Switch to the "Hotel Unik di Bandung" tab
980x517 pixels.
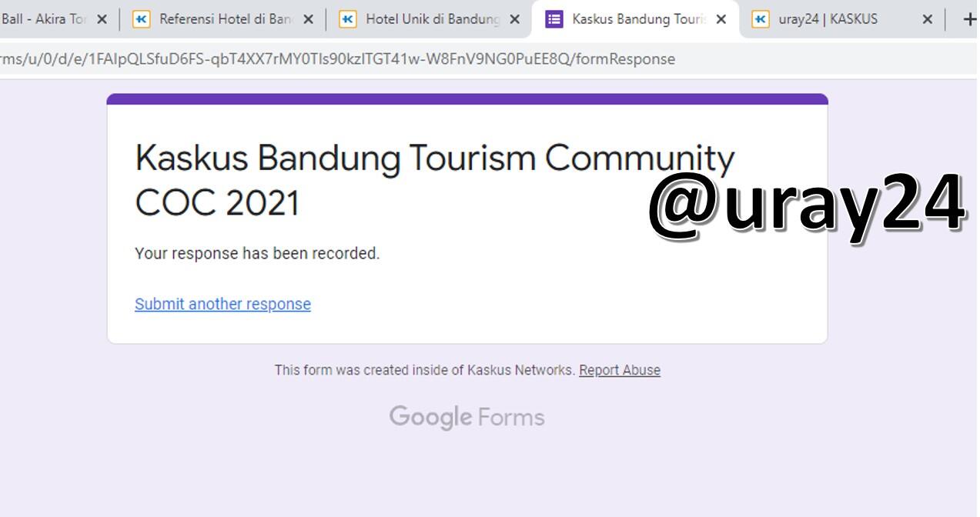point(427,19)
